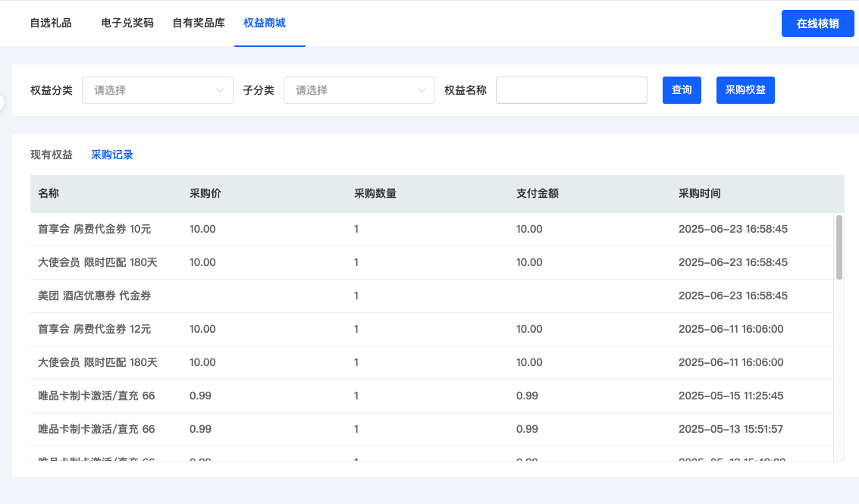Expand the 权益分类 dropdown
Image resolution: width=859 pixels, height=504 pixels.
coord(157,90)
